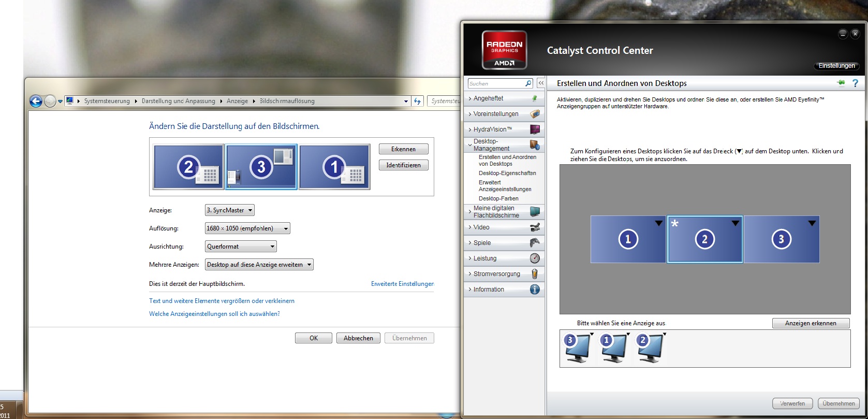
Task: Expand the HydraVision category
Action: [x=504, y=129]
